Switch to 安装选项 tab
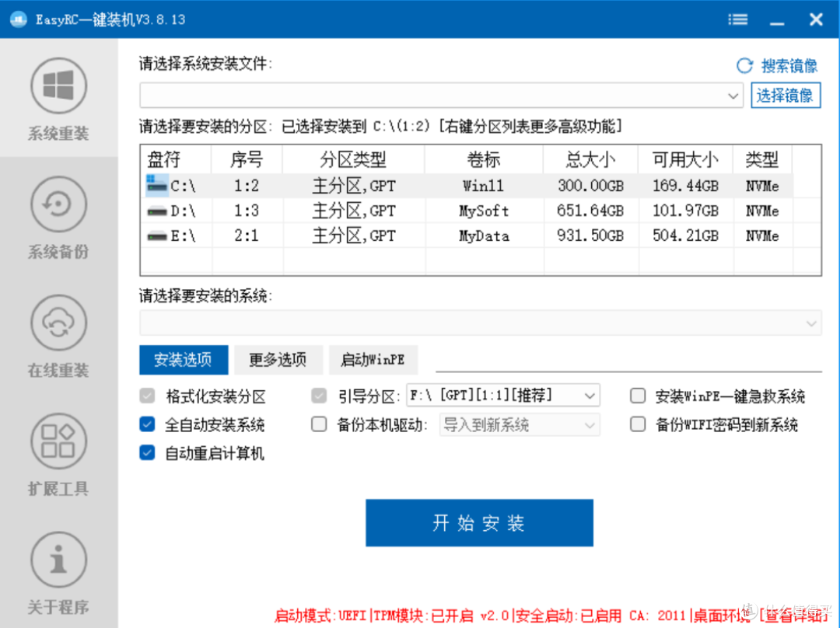The height and width of the screenshot is (628, 840). pyautogui.click(x=184, y=359)
